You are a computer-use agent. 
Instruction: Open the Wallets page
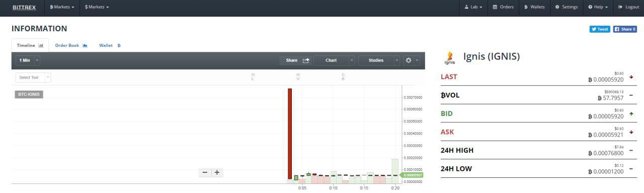coord(534,7)
